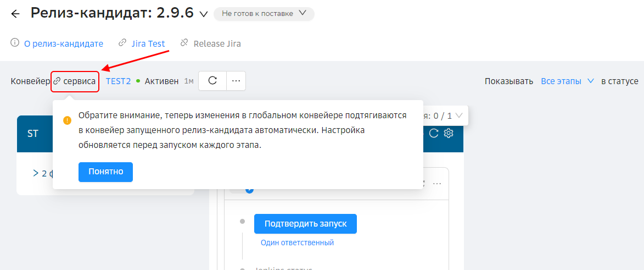The width and height of the screenshot is (644, 270).
Task: Click the chain icon beside Jira Test
Action: [x=122, y=43]
